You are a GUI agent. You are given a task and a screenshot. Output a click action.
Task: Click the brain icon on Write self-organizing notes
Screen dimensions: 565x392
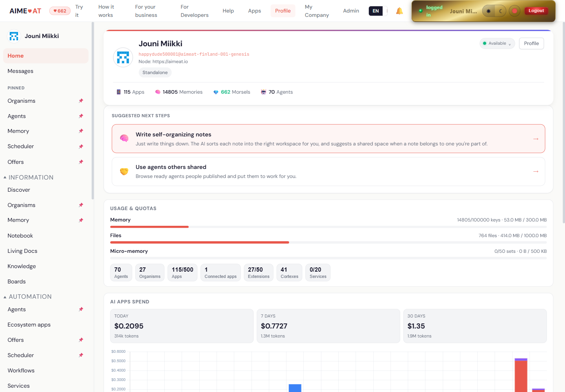124,138
